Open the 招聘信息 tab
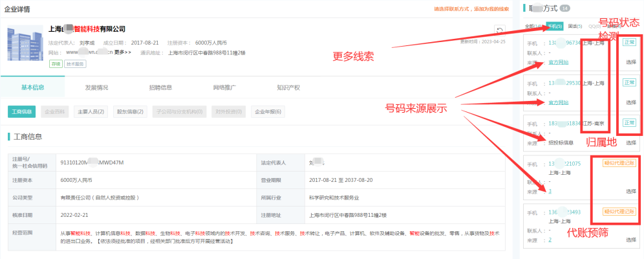Screen dimensions: 644x259 point(160,87)
